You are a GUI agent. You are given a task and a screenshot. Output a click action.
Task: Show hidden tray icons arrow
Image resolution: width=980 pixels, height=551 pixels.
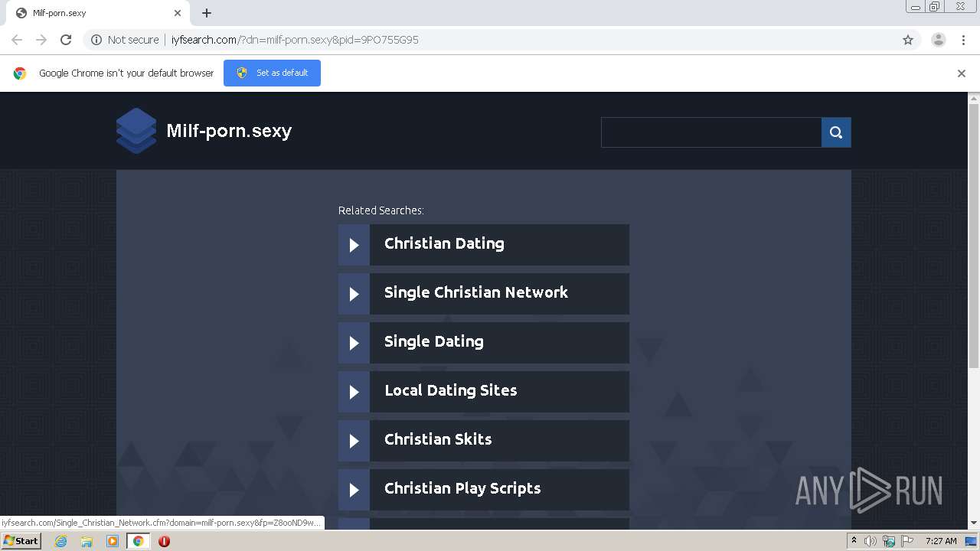[854, 540]
